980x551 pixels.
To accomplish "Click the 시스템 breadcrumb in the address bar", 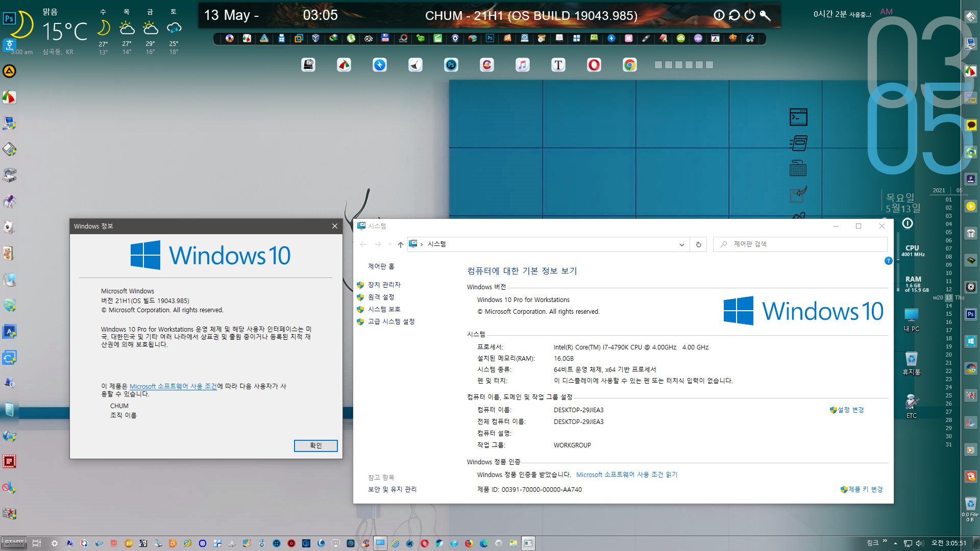I will [x=436, y=244].
